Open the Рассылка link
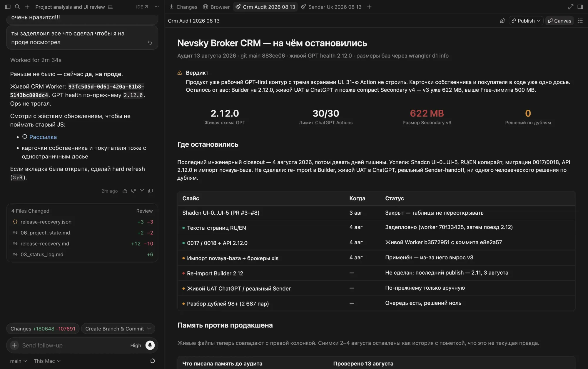Viewport: 588px width, 369px height. (x=43, y=137)
